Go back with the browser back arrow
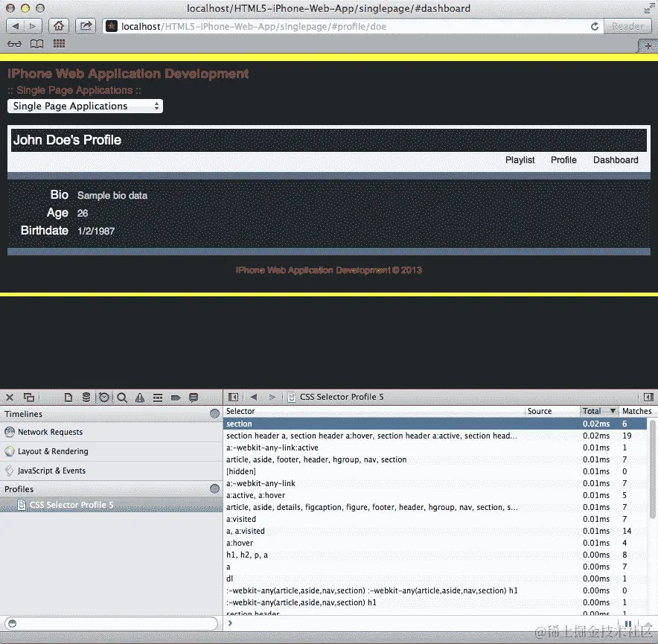 [x=16, y=27]
